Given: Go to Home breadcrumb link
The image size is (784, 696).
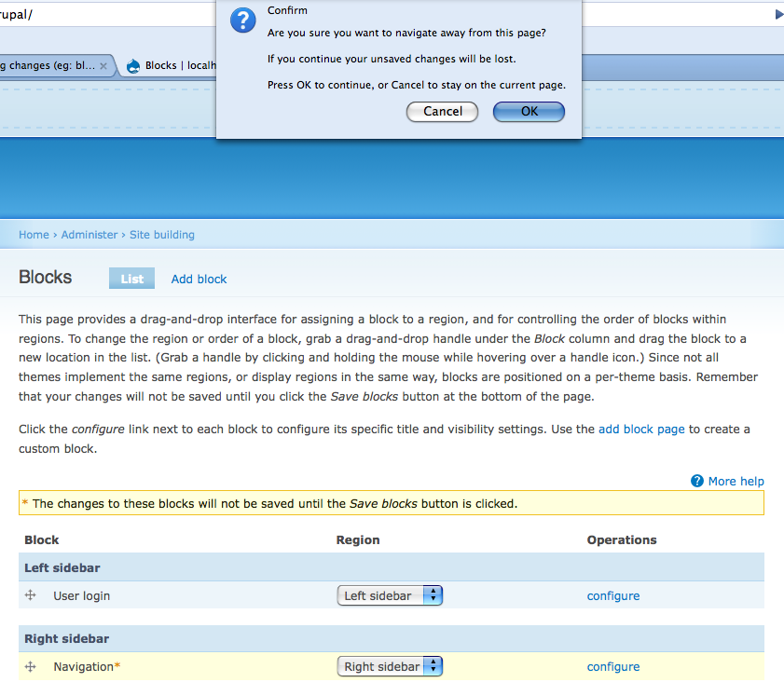Looking at the screenshot, I should click(x=34, y=235).
